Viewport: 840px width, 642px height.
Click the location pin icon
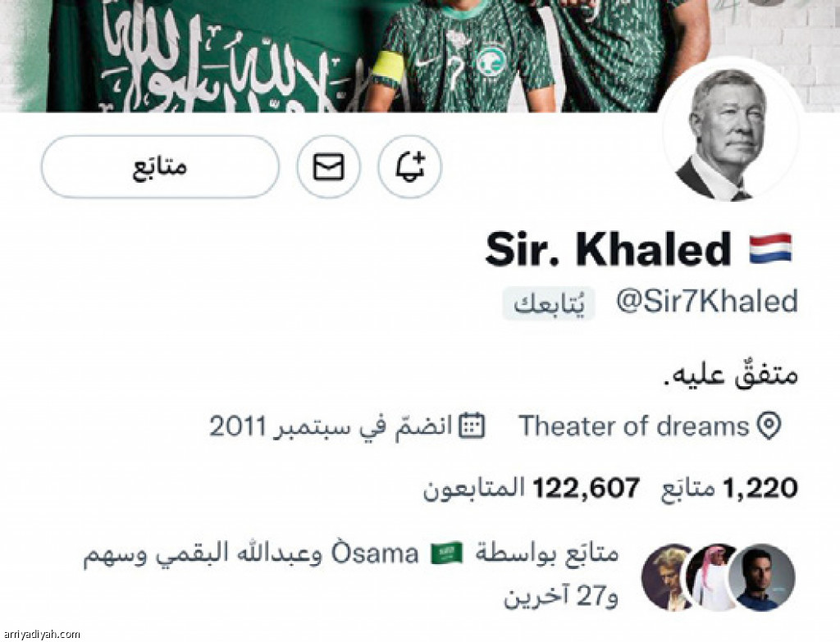pyautogui.click(x=769, y=426)
